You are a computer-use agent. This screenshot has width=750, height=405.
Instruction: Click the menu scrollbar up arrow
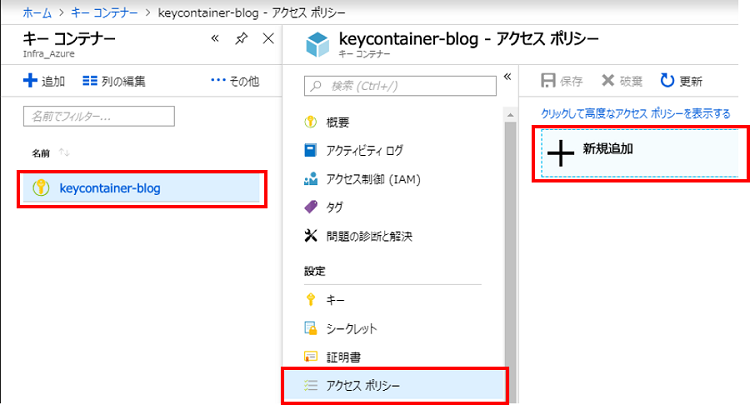(x=510, y=115)
